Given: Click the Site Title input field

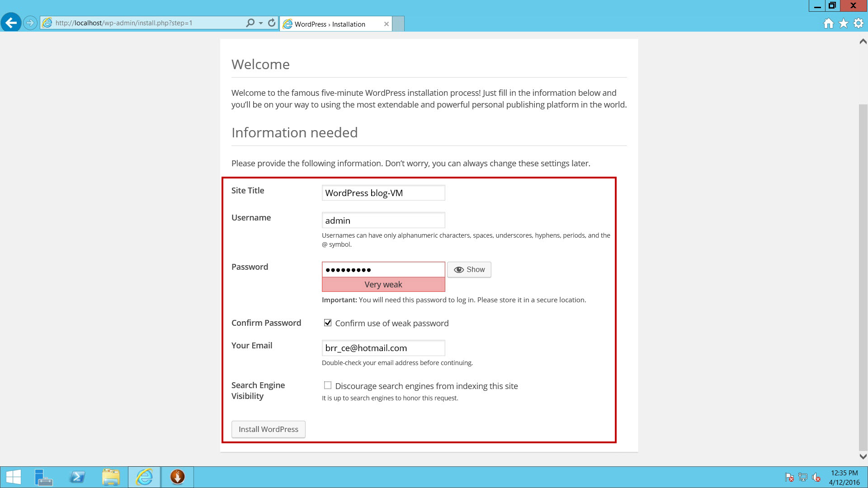Looking at the screenshot, I should click(383, 193).
